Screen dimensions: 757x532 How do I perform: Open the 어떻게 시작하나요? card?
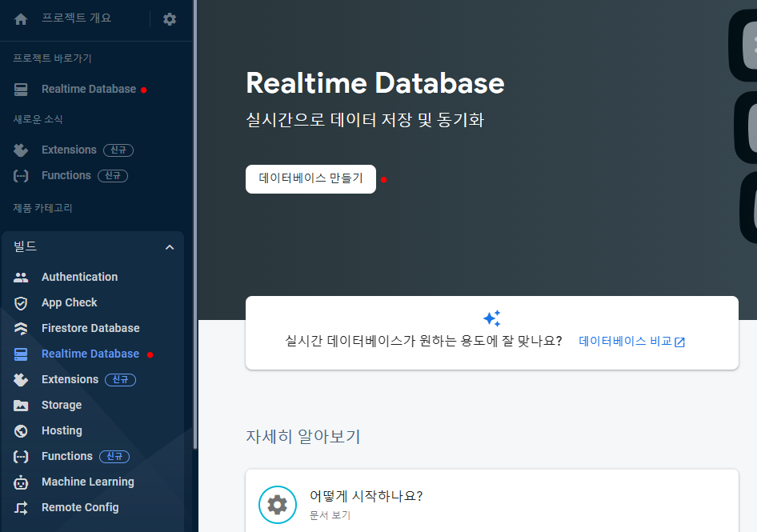click(x=492, y=501)
